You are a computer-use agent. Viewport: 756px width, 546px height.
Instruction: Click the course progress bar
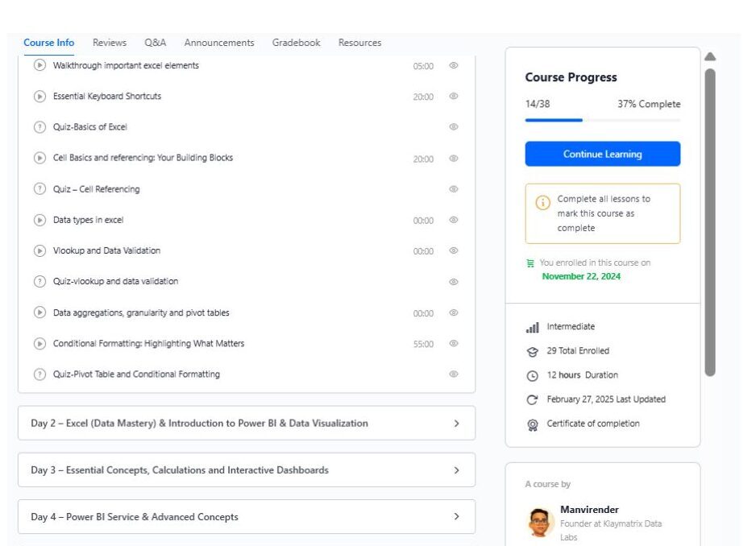click(603, 120)
